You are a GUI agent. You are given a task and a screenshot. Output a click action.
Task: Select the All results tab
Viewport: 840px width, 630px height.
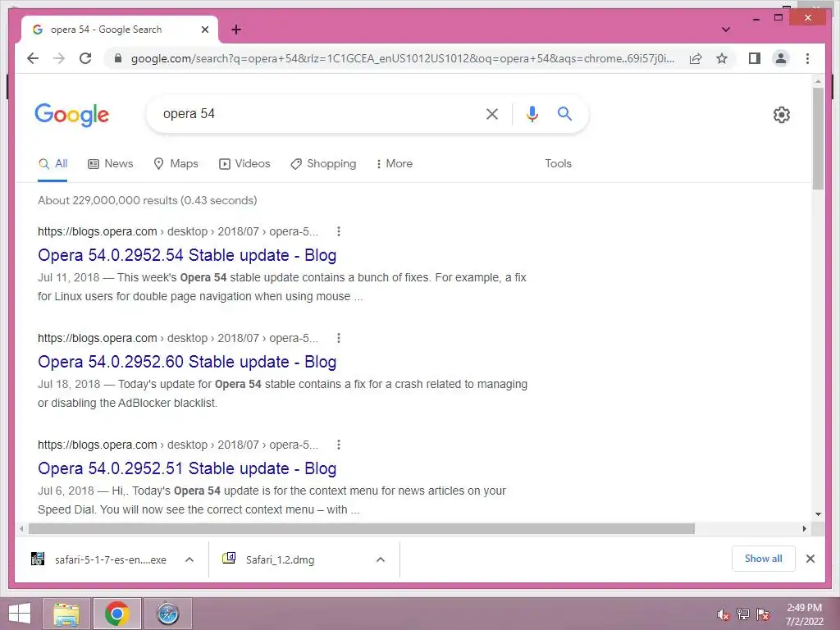coord(52,164)
